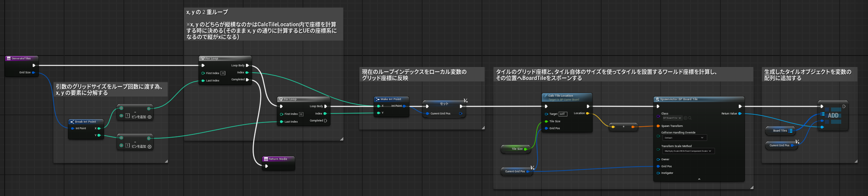The height and width of the screenshot is (196, 868).
Task: Click the Last Index pin of the inner For Loop
Action: click(x=281, y=122)
